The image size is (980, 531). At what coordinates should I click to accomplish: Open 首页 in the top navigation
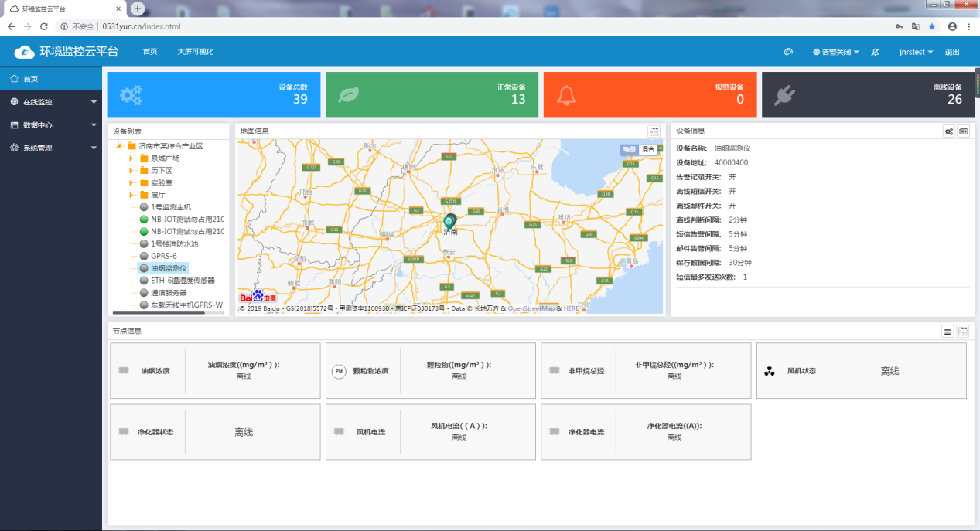150,52
